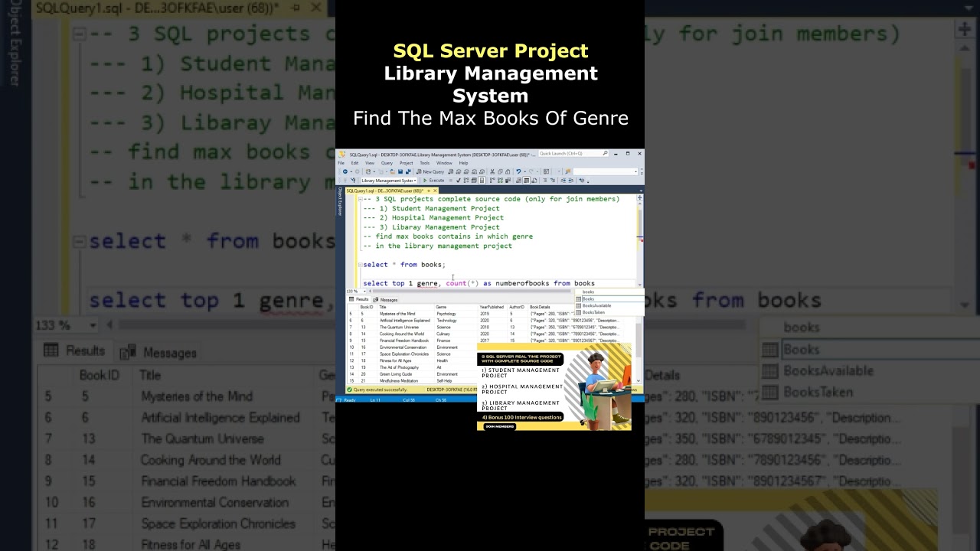Click the Open File folder icon

click(x=393, y=171)
